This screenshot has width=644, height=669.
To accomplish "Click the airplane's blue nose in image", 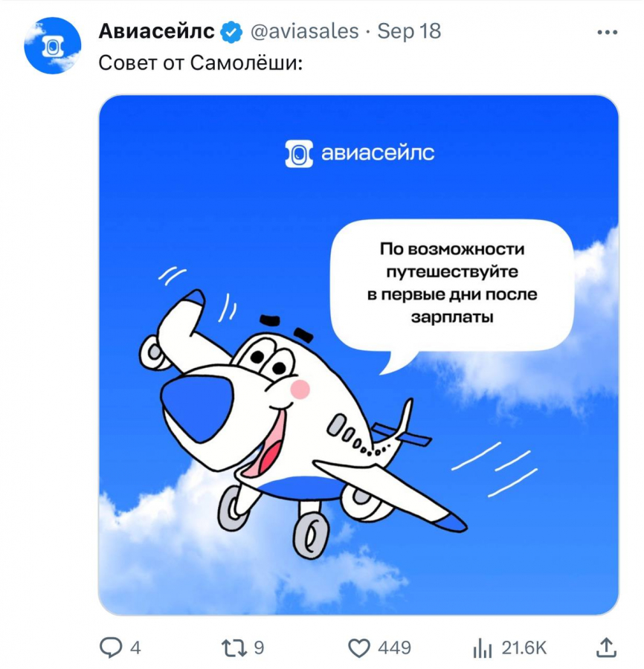I will click(197, 408).
